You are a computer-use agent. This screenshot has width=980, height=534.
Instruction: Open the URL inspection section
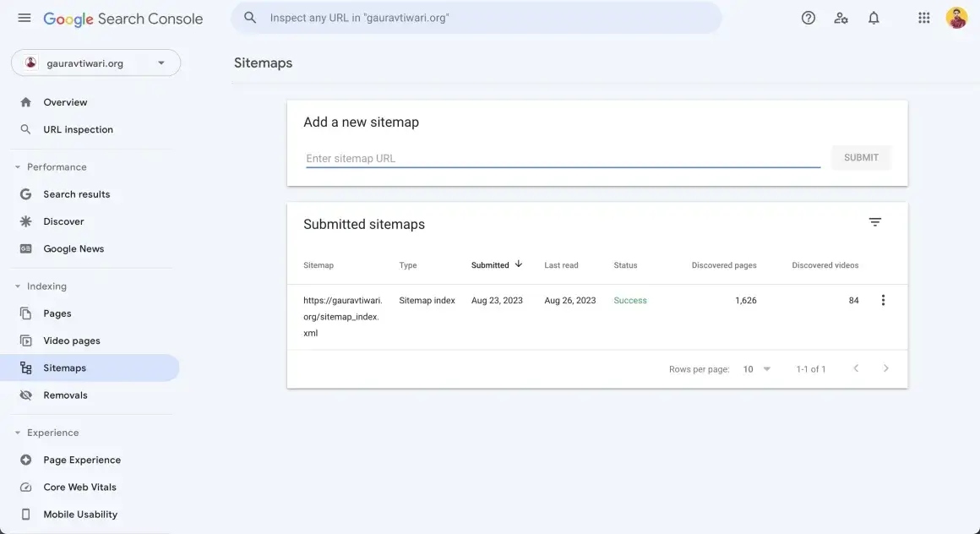(x=78, y=128)
